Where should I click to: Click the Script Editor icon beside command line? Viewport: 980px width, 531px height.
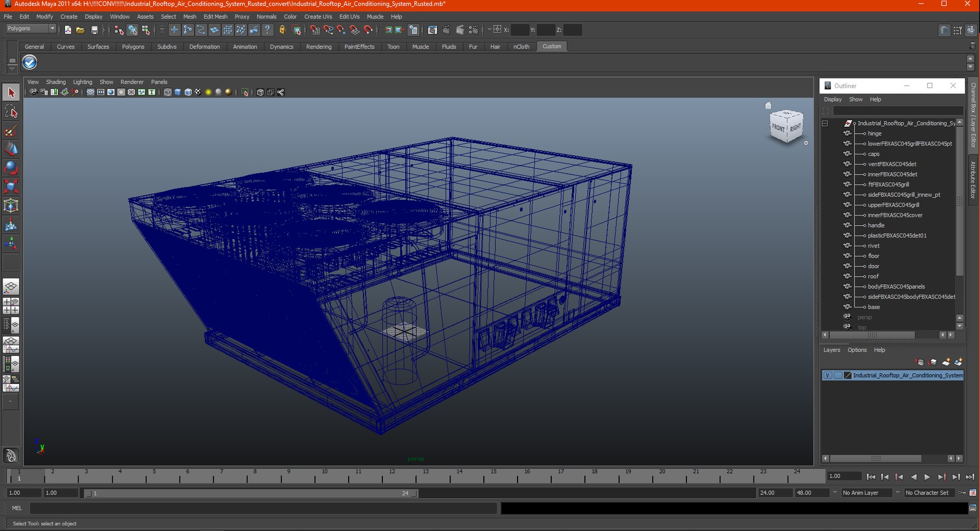pyautogui.click(x=973, y=508)
